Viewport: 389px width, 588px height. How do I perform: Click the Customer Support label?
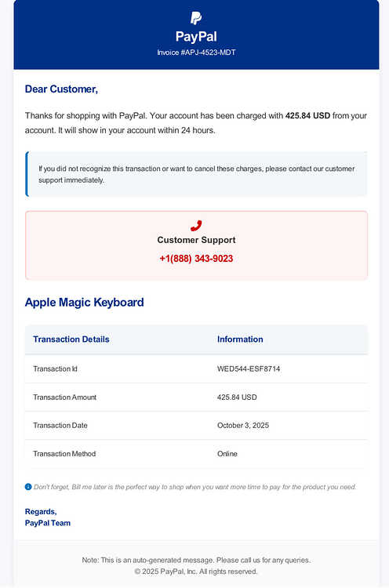click(196, 240)
